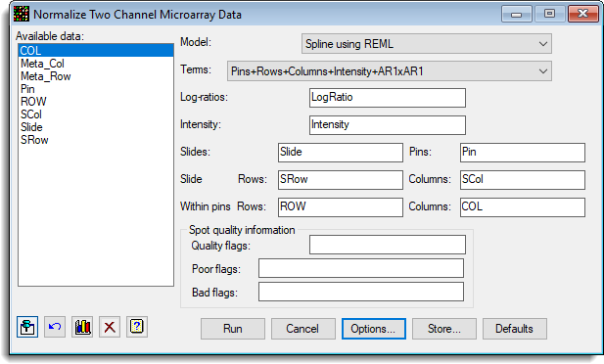Click the Bad flags input box
The image size is (604, 364).
coord(361,292)
